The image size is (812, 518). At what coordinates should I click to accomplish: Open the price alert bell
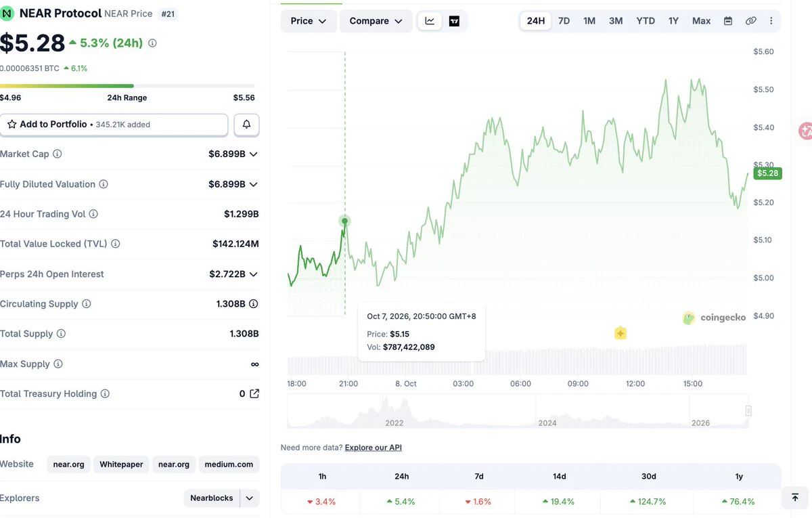(x=247, y=125)
